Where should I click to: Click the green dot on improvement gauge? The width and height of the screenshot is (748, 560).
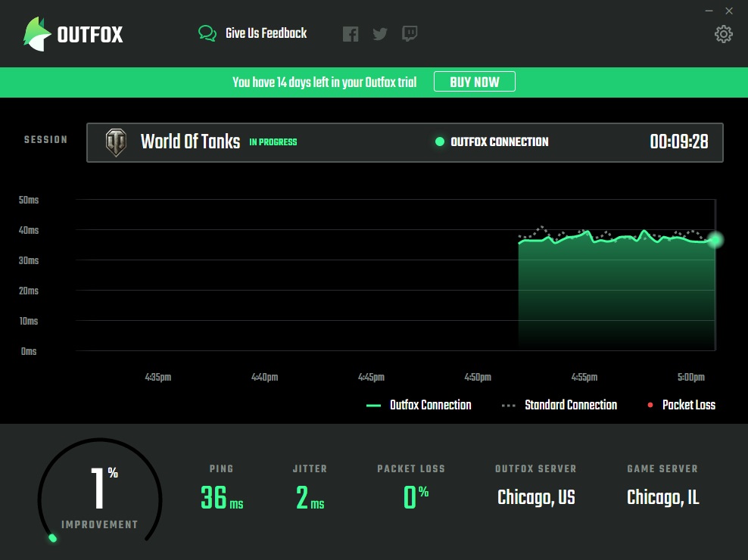click(52, 538)
